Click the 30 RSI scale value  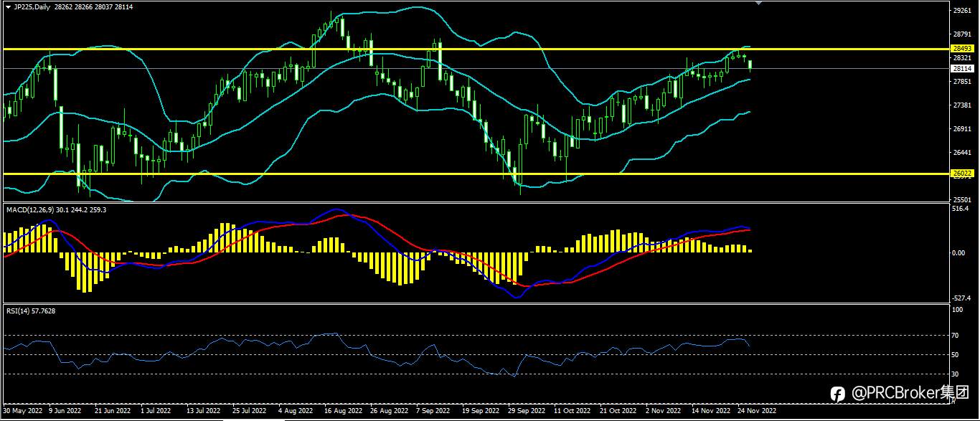click(956, 374)
